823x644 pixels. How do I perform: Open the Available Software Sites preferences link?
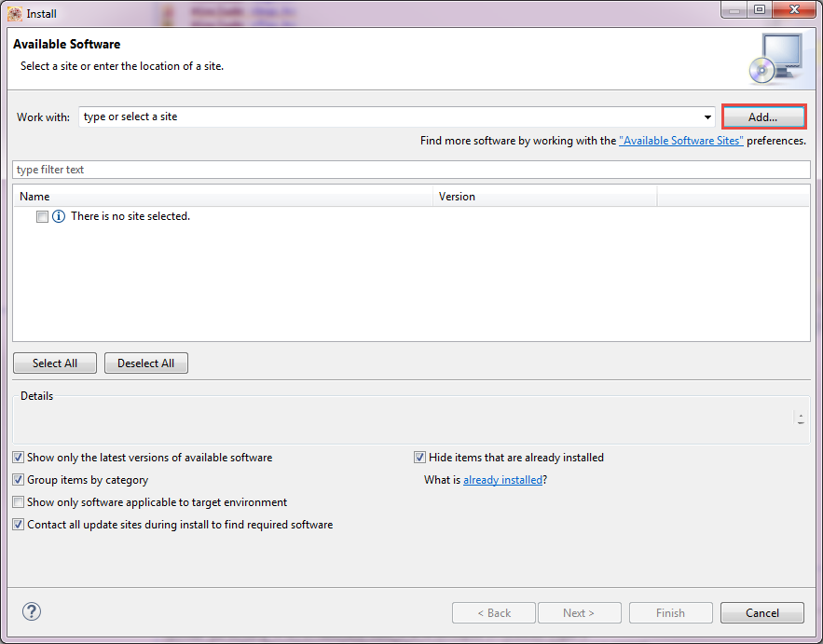point(680,141)
